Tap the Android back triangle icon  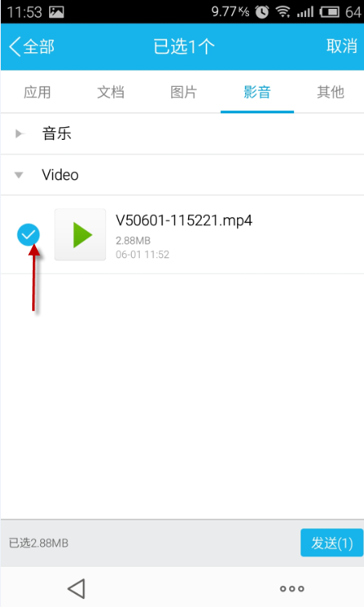[76, 589]
